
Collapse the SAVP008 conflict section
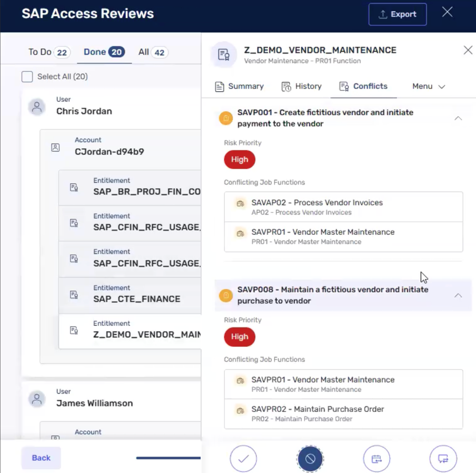[458, 296]
